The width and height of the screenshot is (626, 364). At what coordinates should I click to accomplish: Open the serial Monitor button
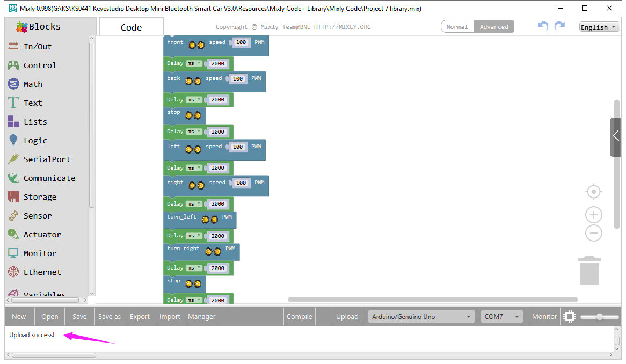coord(544,317)
